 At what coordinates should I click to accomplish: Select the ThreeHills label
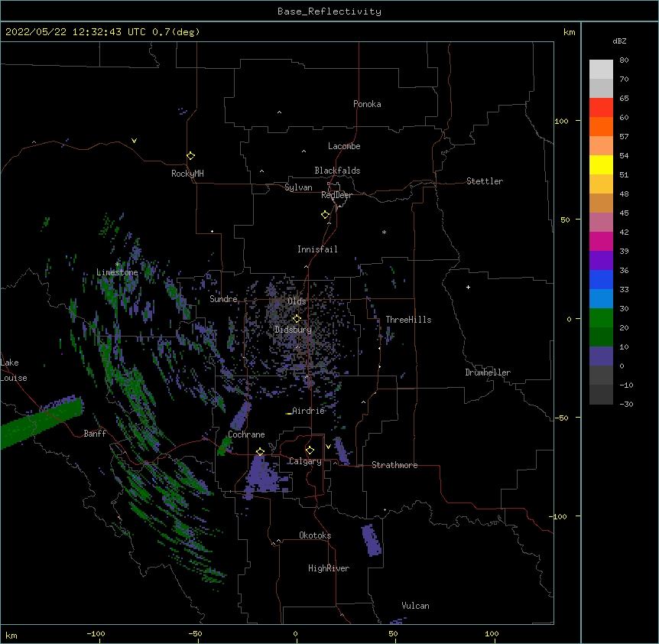[x=408, y=320]
